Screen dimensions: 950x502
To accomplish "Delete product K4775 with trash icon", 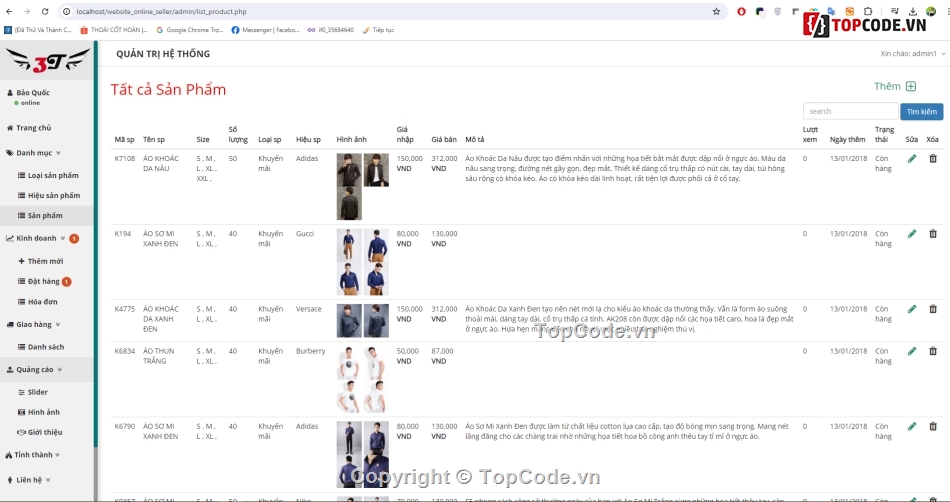I will pos(933,309).
